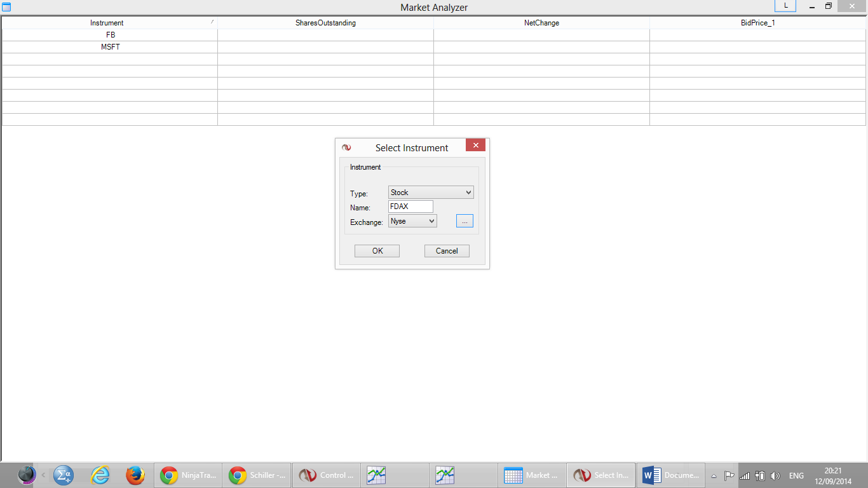Minimize the Market Analyzer window
The height and width of the screenshot is (488, 868).
coord(813,6)
